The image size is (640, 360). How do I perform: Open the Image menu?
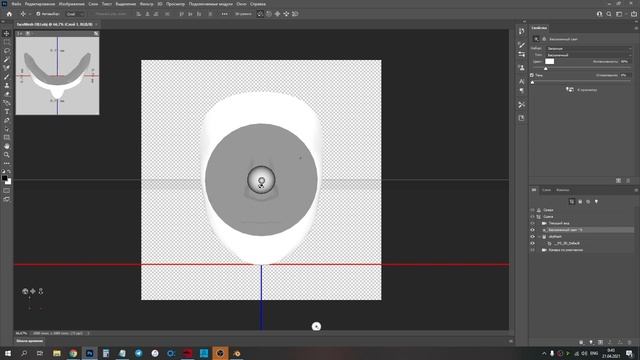tap(71, 4)
